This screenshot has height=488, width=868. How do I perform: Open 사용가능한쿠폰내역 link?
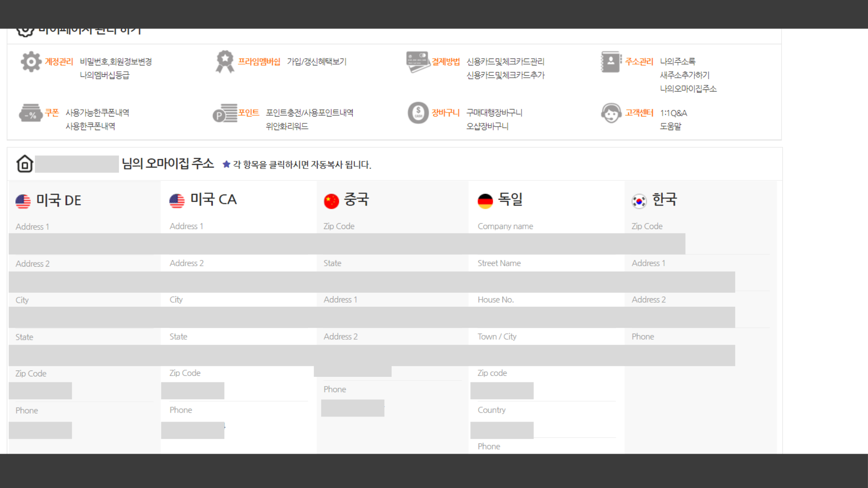click(97, 113)
